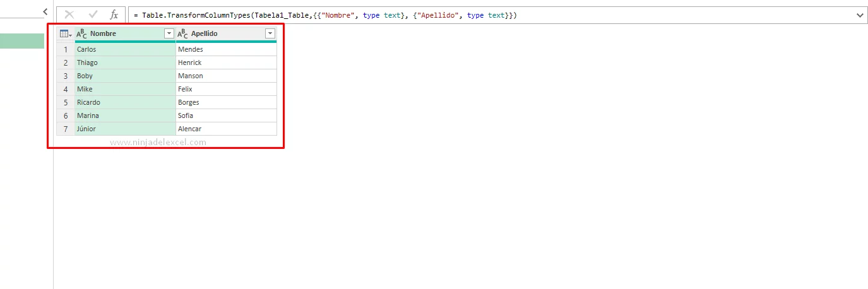The width and height of the screenshot is (868, 289).
Task: Select the cell containing Sofia
Action: click(226, 115)
